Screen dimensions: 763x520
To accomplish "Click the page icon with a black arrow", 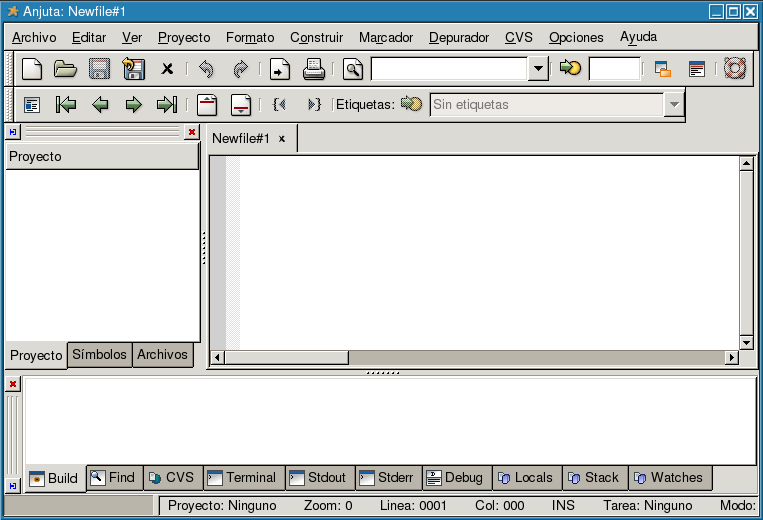I will coord(280,69).
